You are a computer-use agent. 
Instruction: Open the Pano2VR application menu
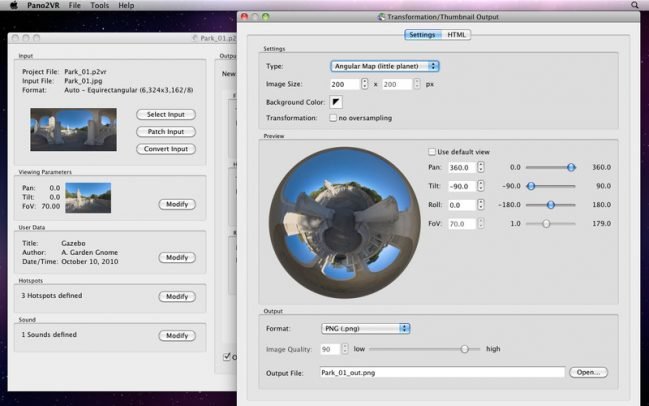[43, 5]
